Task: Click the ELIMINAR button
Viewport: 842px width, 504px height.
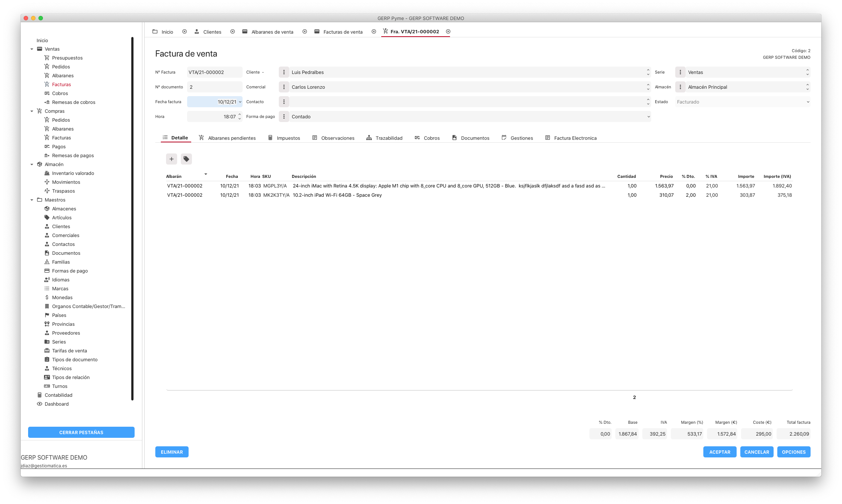Action: coord(172,452)
